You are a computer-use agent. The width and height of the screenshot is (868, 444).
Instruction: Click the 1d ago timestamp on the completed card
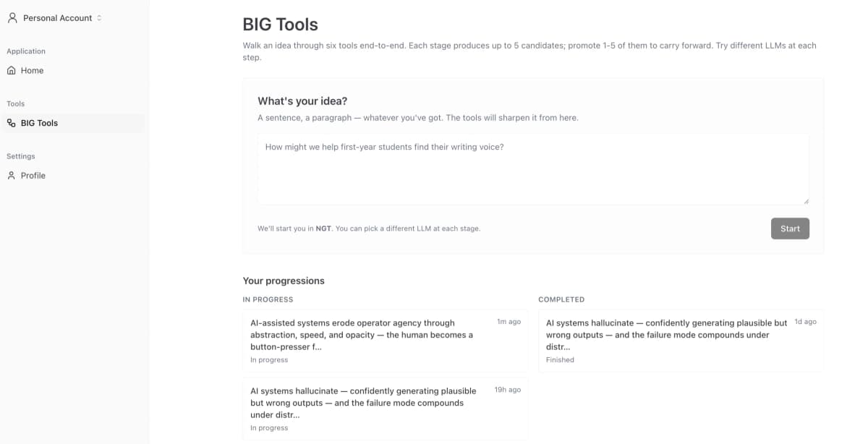(x=804, y=322)
